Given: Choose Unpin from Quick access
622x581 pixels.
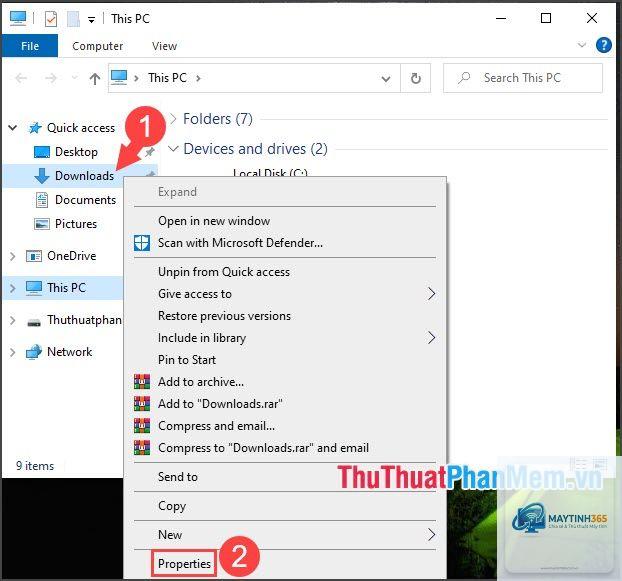Looking at the screenshot, I should coord(285,272).
